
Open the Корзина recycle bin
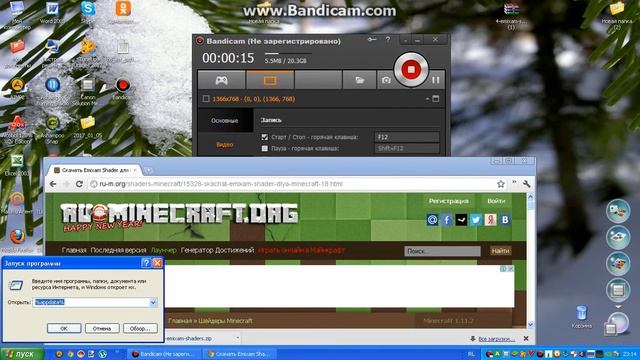click(582, 317)
